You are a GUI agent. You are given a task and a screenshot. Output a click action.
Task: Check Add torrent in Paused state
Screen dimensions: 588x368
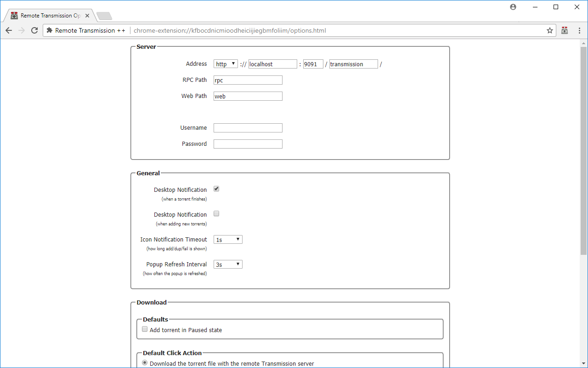(145, 329)
